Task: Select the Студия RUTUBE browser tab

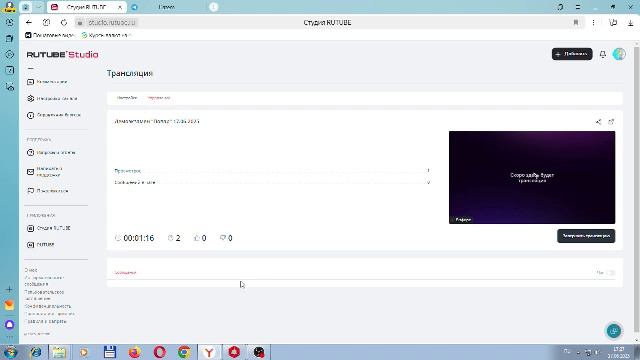Action: [x=87, y=7]
